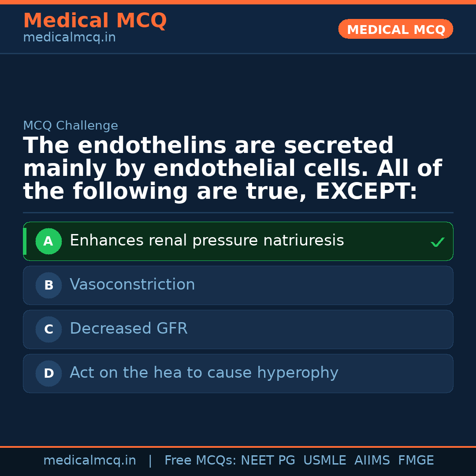Pick 'Act on the hea to cause hyperophy'
The height and width of the screenshot is (476, 476).
pos(204,373)
